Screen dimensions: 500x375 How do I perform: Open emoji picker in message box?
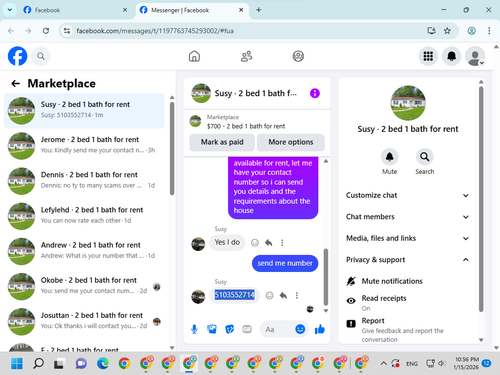click(300, 329)
